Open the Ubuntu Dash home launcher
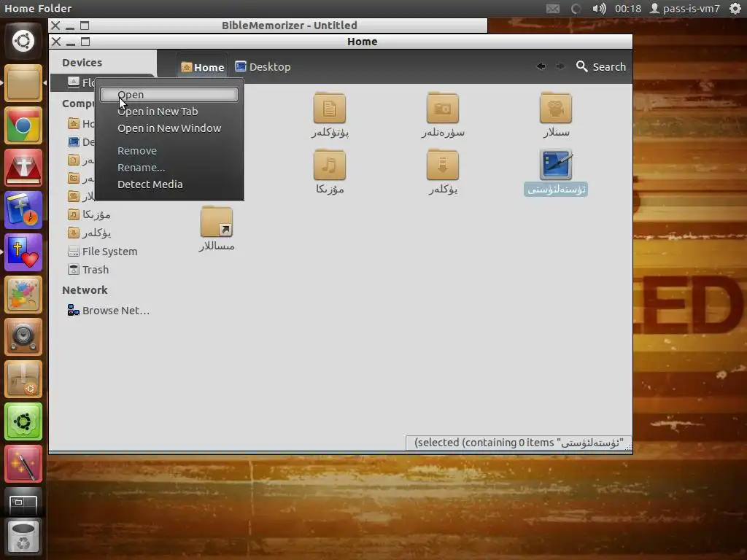 pos(23,41)
